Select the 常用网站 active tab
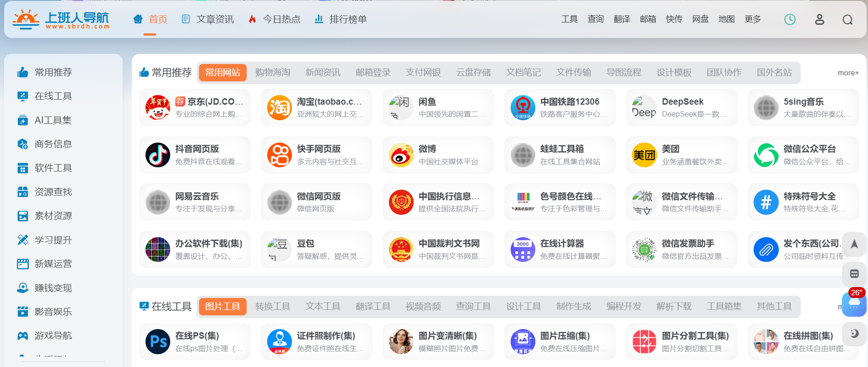 [223, 73]
